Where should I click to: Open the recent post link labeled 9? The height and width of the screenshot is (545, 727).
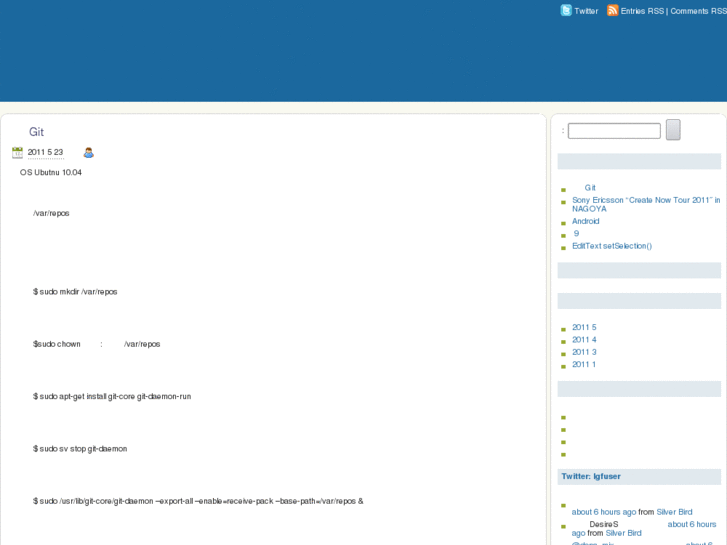pyautogui.click(x=576, y=233)
